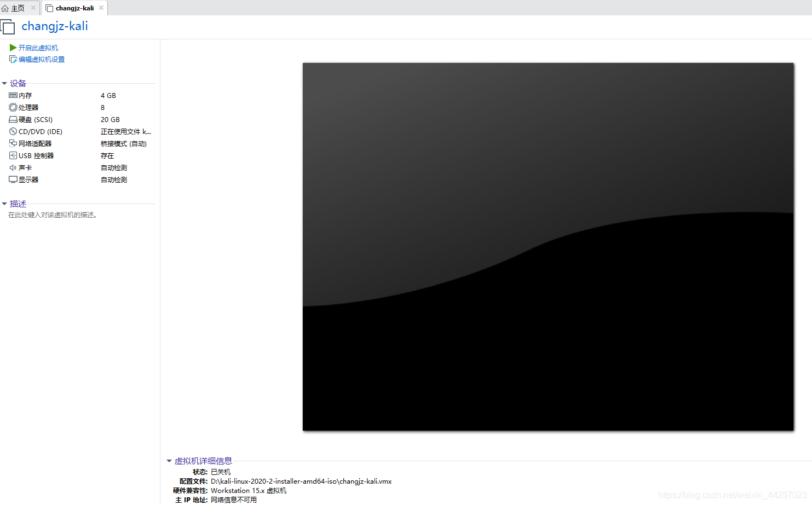Click the VM icon on changjz-kali tab
This screenshot has height=505, width=812.
tap(49, 8)
